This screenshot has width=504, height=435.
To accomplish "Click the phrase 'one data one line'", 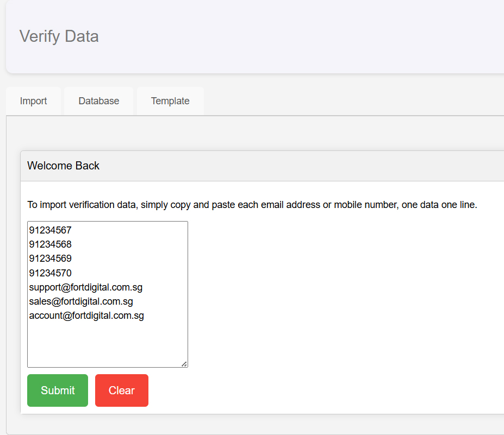I will 438,205.
